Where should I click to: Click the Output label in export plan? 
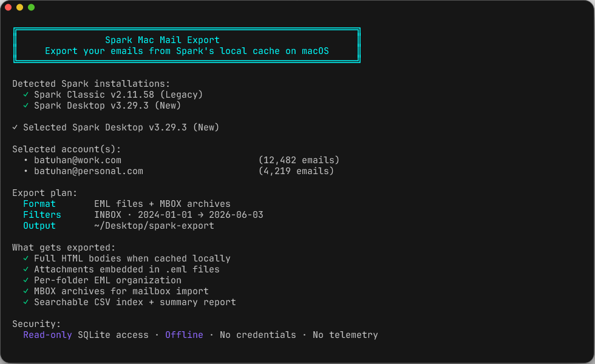(39, 226)
